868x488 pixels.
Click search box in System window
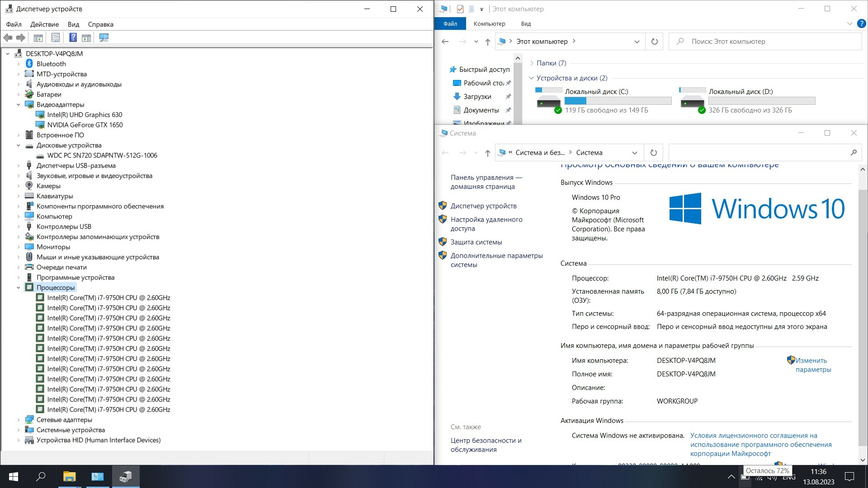pos(765,153)
